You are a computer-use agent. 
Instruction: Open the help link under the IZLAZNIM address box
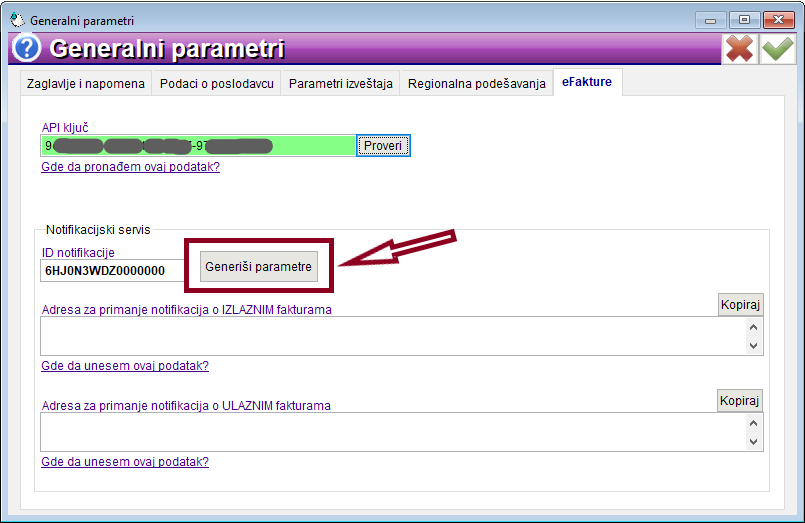[x=125, y=366]
